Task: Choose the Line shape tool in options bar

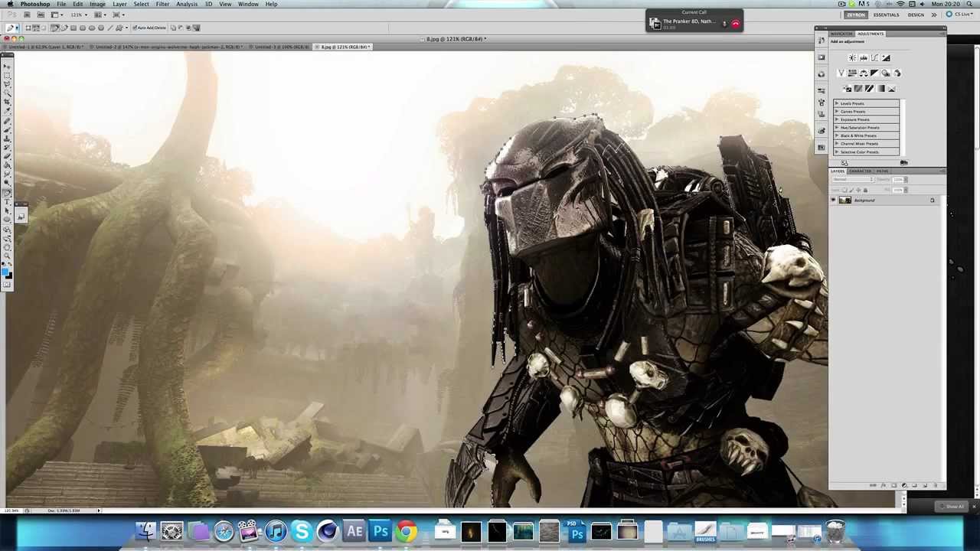Action: point(110,28)
